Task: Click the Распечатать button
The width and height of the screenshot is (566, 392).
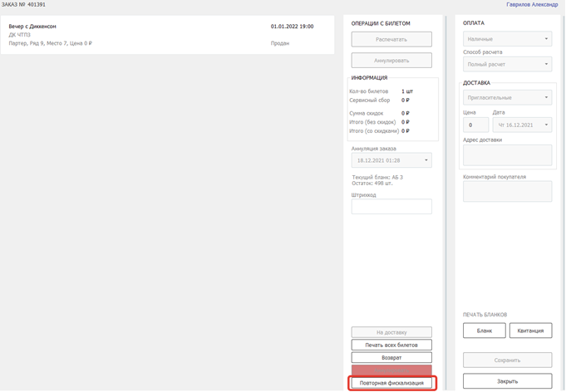Action: pyautogui.click(x=391, y=39)
